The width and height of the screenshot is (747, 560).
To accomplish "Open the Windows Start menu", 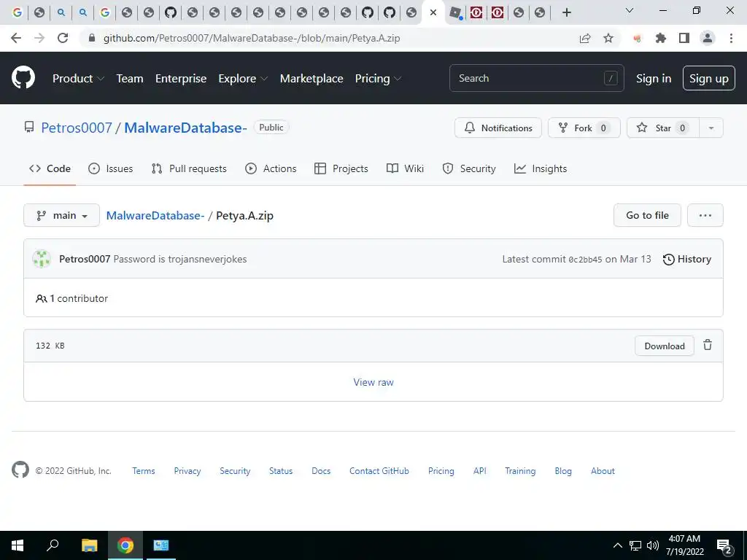I will coord(18,545).
